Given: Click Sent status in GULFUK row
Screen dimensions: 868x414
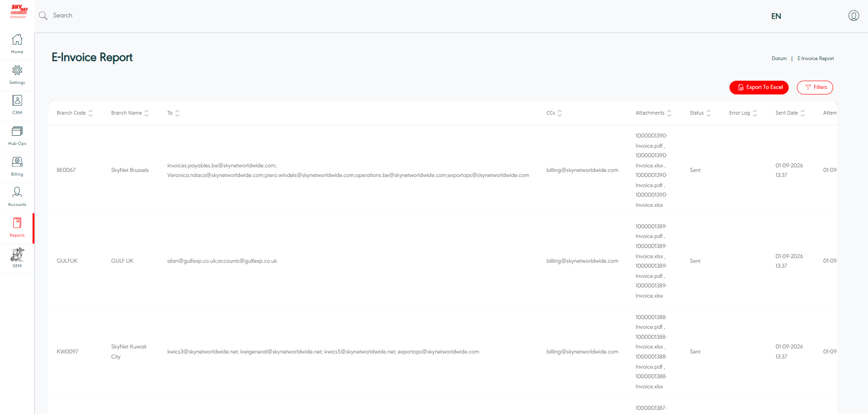Looking at the screenshot, I should click(x=695, y=261).
